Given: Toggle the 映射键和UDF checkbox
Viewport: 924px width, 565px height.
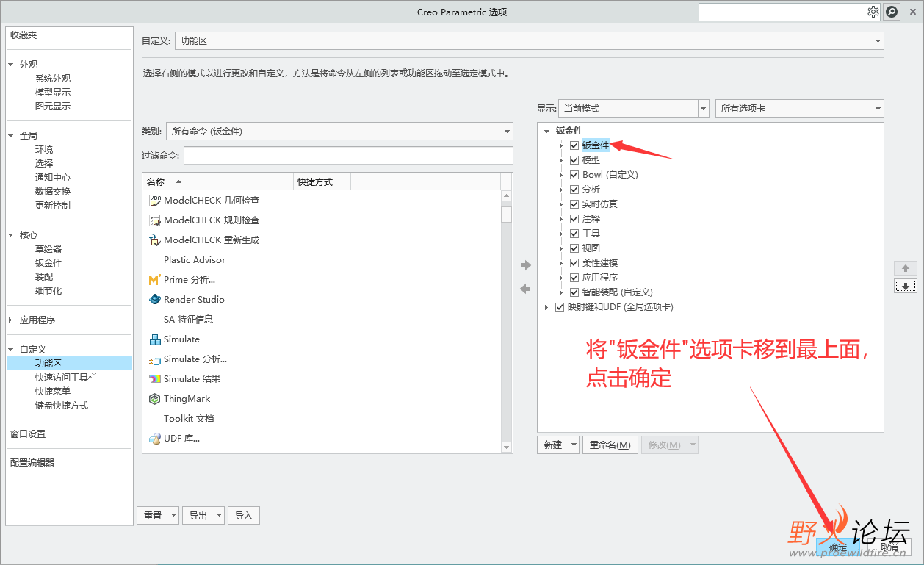Looking at the screenshot, I should click(x=560, y=307).
